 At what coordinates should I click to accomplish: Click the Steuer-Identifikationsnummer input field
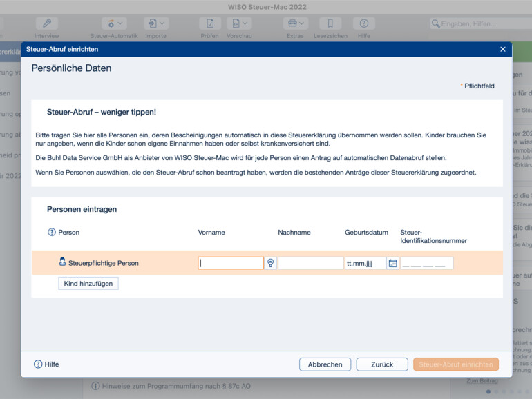click(x=427, y=263)
